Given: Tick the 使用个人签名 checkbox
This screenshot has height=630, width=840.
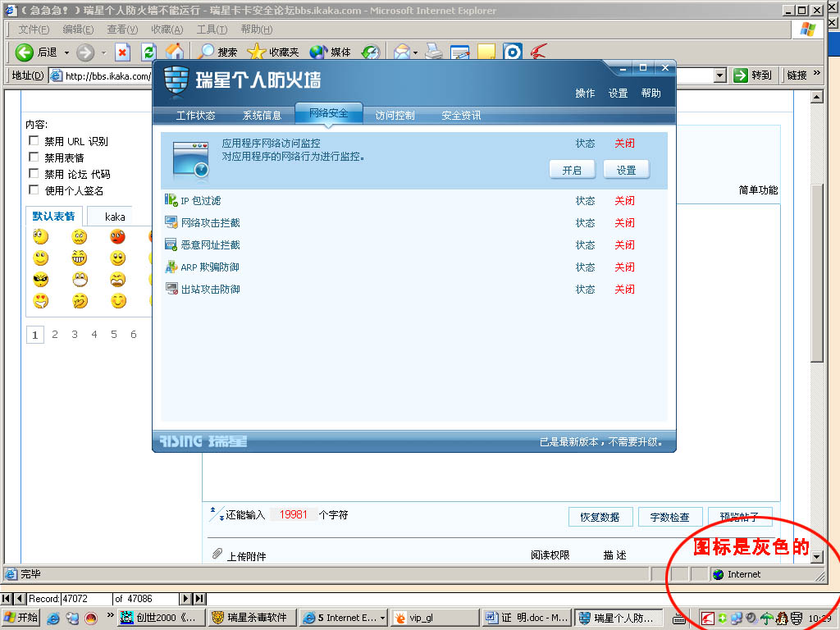Looking at the screenshot, I should [x=34, y=189].
